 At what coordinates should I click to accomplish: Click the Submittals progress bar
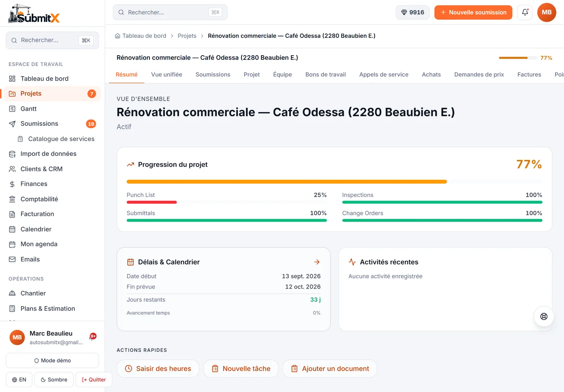(227, 220)
